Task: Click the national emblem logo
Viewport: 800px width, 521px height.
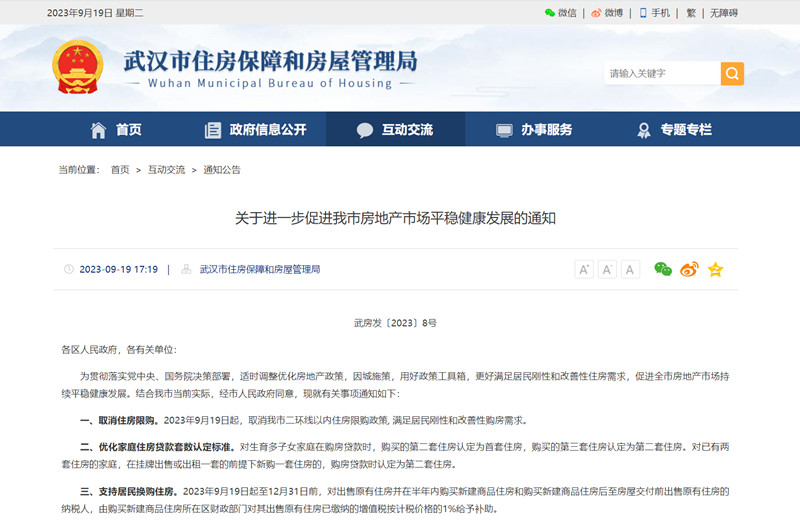Action: pyautogui.click(x=78, y=67)
